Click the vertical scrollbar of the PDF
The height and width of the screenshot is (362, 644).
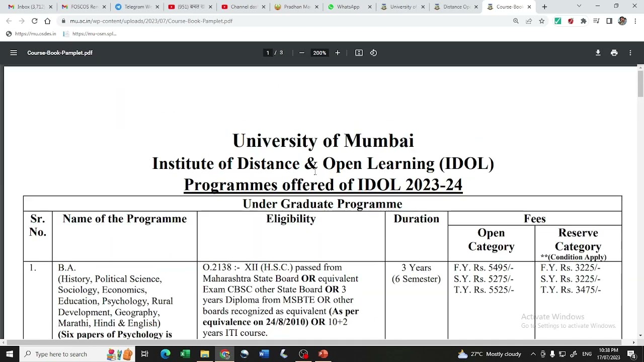pyautogui.click(x=640, y=83)
